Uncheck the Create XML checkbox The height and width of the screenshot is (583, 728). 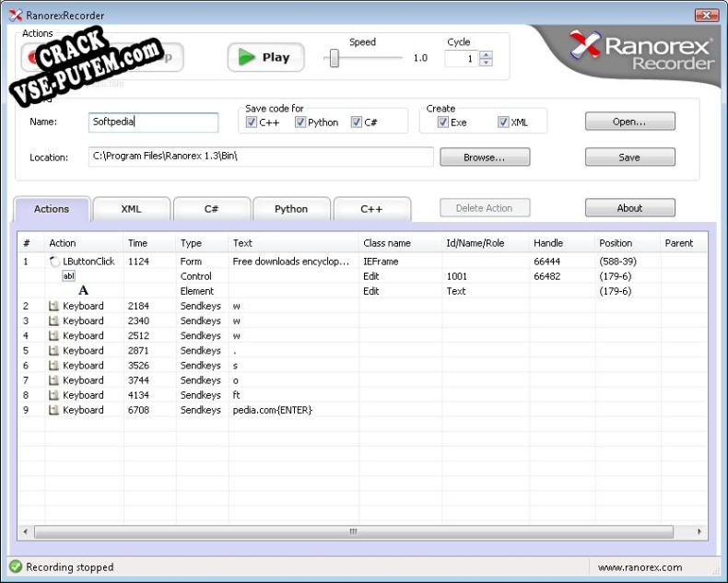pos(503,122)
